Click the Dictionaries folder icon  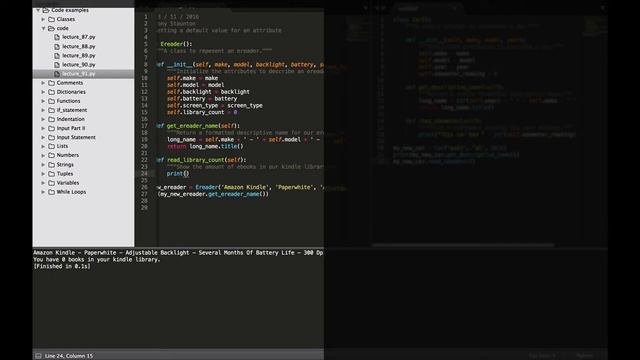coord(51,92)
